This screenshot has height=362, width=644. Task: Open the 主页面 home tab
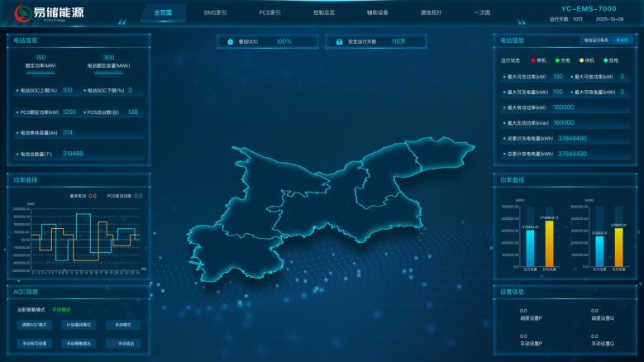coord(163,12)
